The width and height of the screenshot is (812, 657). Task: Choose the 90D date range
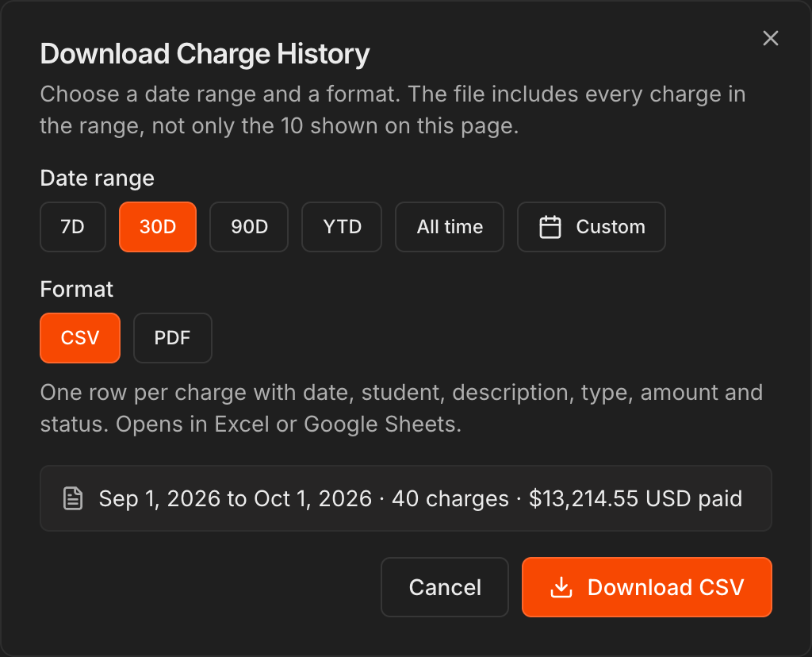[249, 227]
